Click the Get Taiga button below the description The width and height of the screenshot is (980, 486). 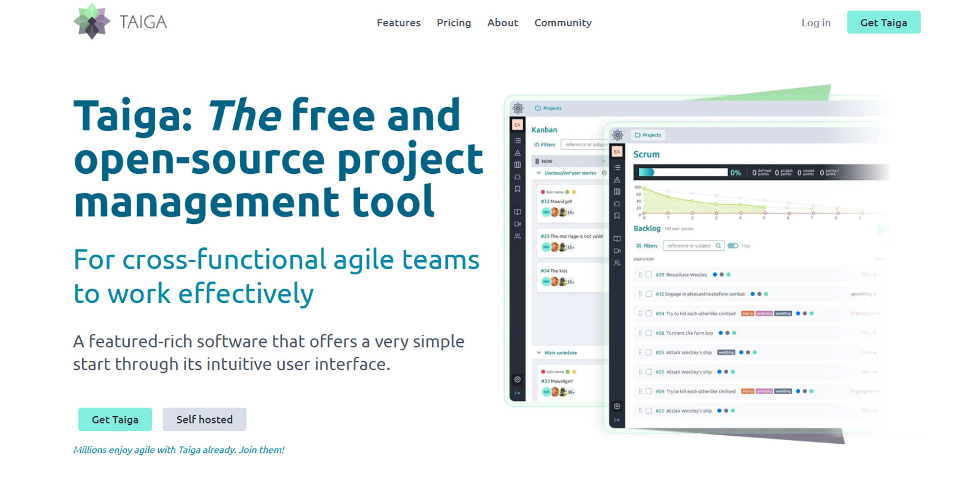coord(115,419)
